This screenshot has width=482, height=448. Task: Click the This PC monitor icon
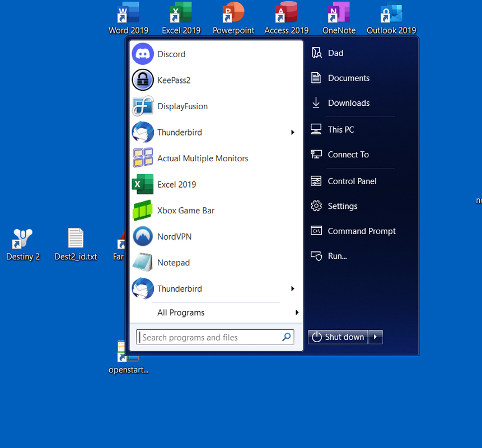coord(316,129)
